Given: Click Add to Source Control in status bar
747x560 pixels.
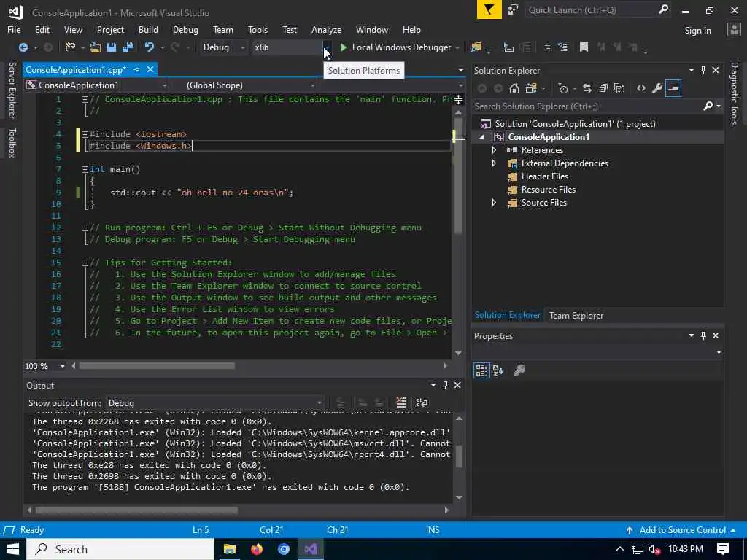Looking at the screenshot, I should point(682,530).
